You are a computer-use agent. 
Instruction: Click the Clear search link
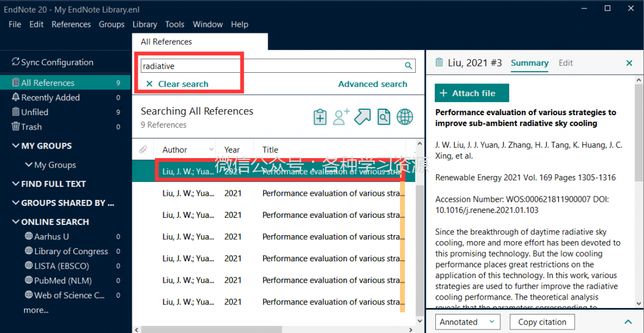tap(183, 84)
